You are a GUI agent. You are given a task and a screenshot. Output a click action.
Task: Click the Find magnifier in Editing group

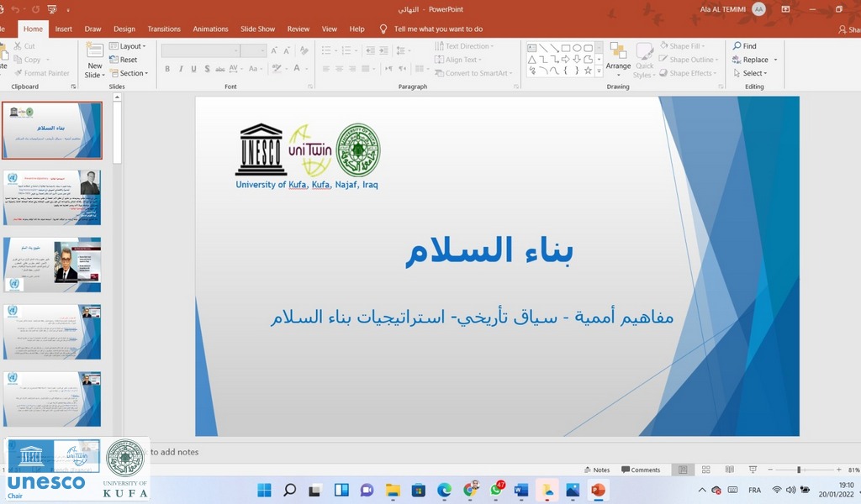[x=737, y=46]
